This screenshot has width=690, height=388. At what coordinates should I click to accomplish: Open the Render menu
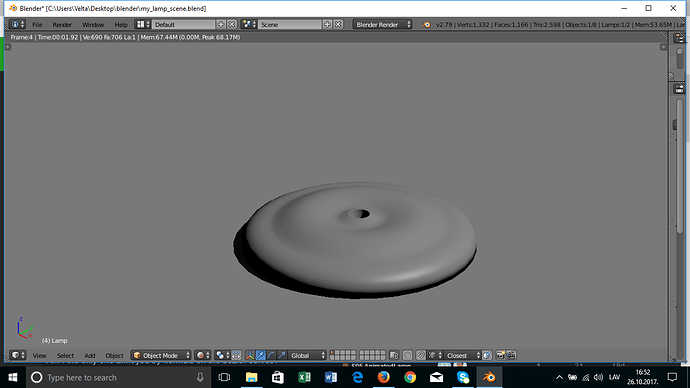tap(62, 25)
